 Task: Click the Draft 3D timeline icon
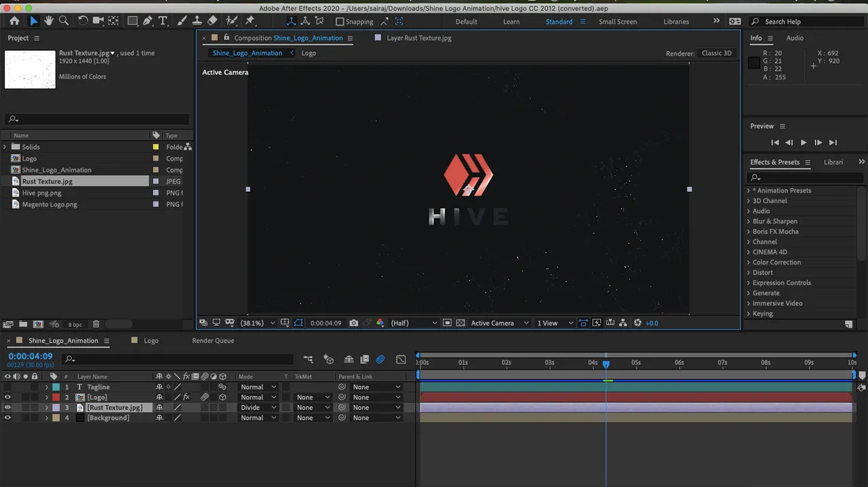(329, 359)
